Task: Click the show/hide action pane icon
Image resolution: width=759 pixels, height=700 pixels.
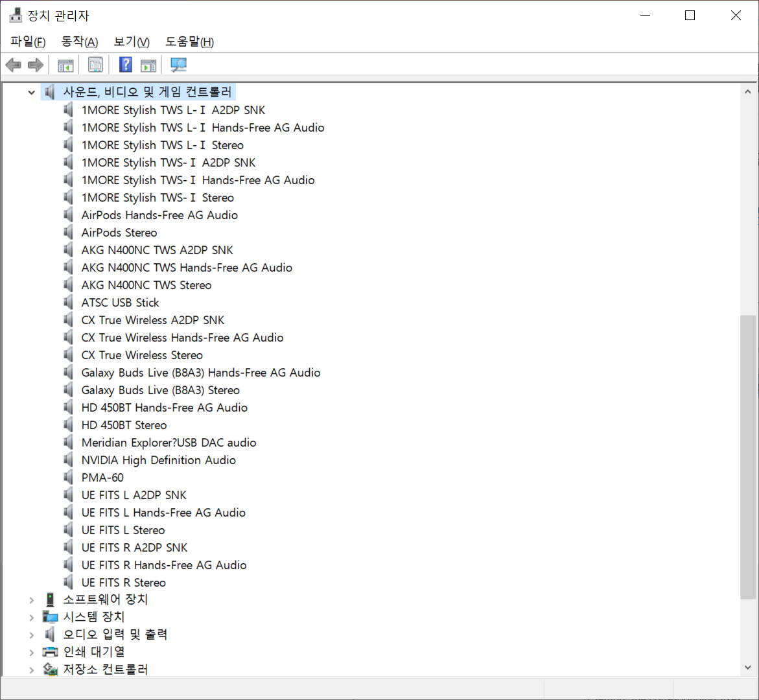Action: 148,65
